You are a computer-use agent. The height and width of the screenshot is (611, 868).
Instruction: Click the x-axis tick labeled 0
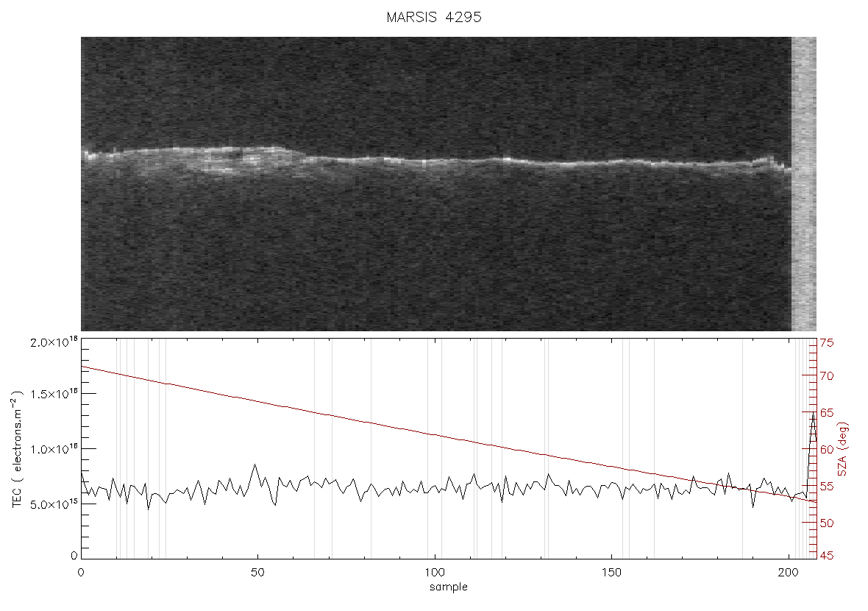82,572
